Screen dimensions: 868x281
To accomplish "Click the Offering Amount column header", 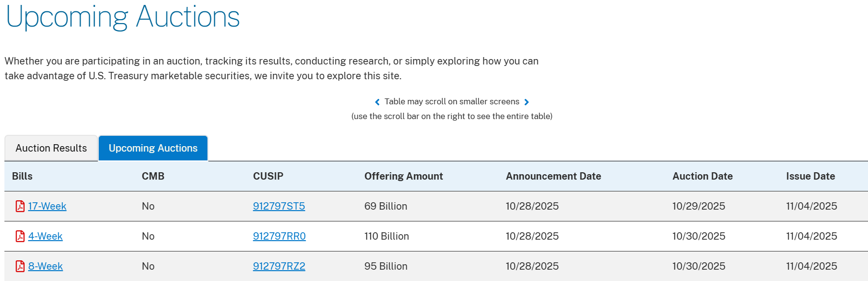I will click(x=404, y=176).
